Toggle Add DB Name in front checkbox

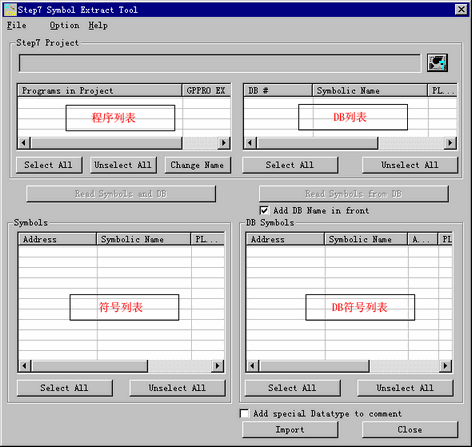[x=264, y=211]
